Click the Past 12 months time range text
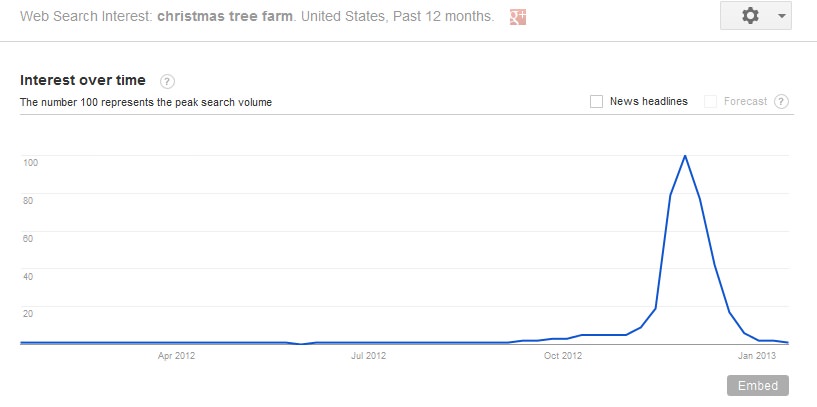Screen dimensions: 817x407 point(442,17)
